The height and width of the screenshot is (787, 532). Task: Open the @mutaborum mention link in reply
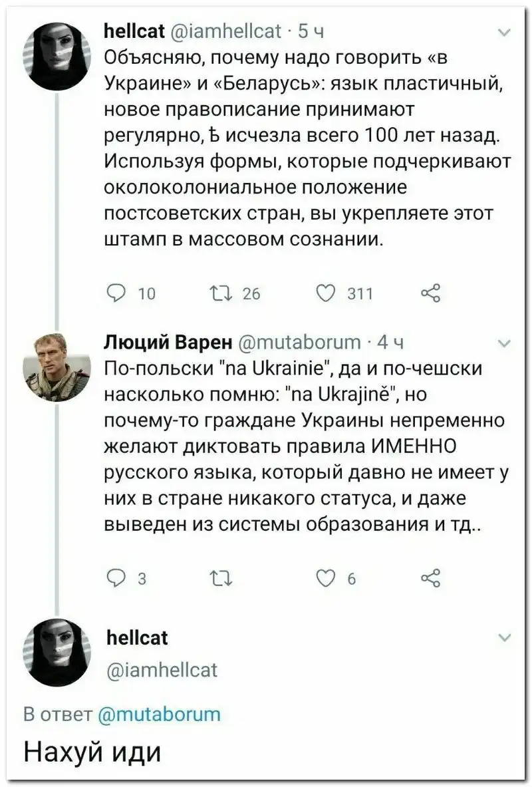pos(158,714)
